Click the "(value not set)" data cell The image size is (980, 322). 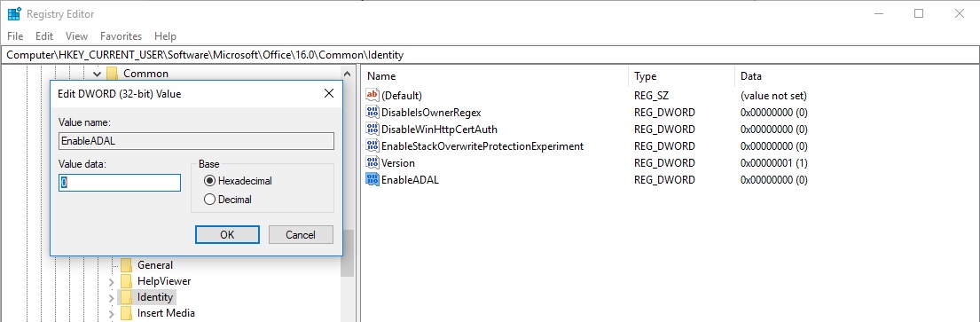pyautogui.click(x=773, y=96)
